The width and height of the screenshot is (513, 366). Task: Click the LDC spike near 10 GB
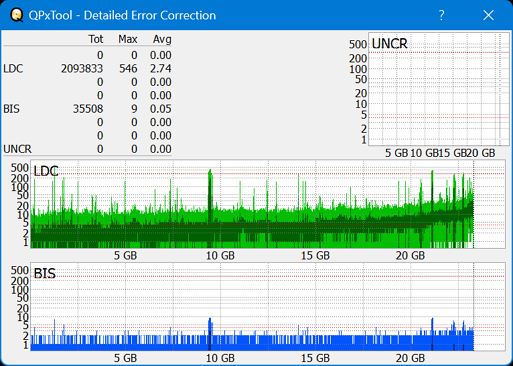[210, 197]
